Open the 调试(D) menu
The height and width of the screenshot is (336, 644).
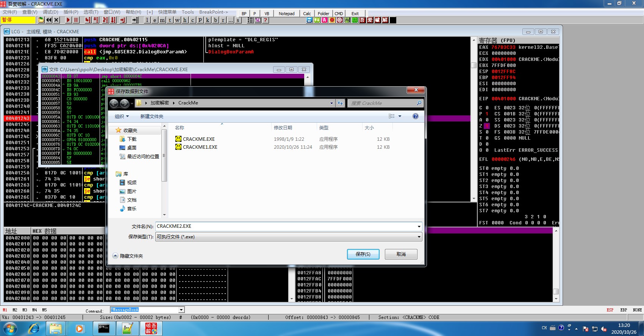(x=51, y=12)
